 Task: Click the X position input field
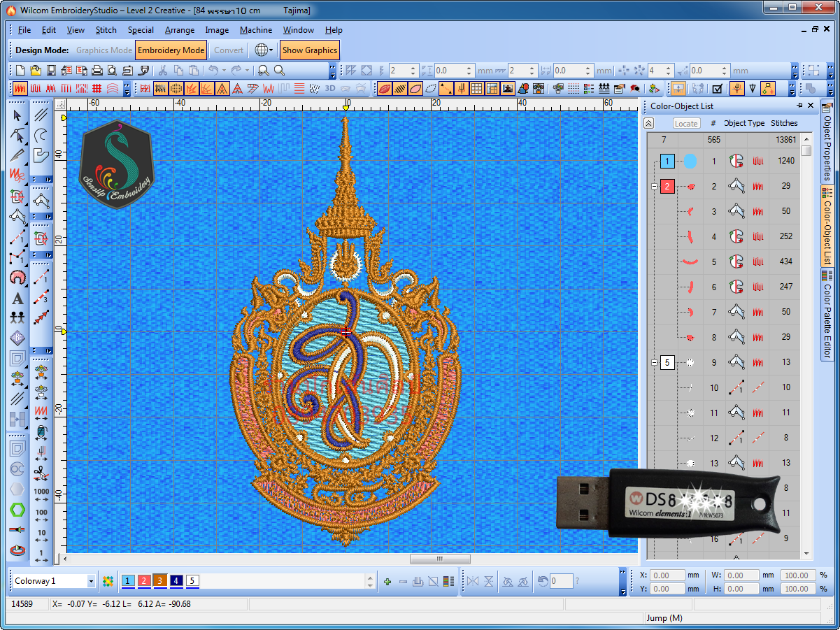667,575
